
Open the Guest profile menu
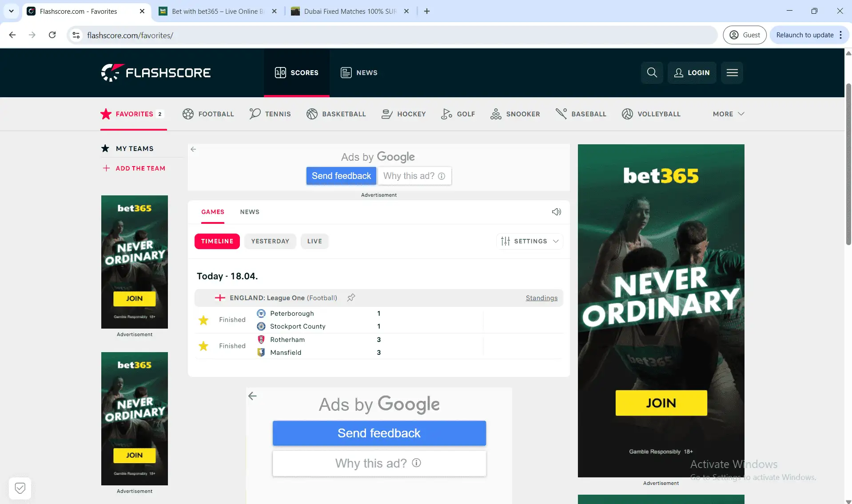click(744, 35)
